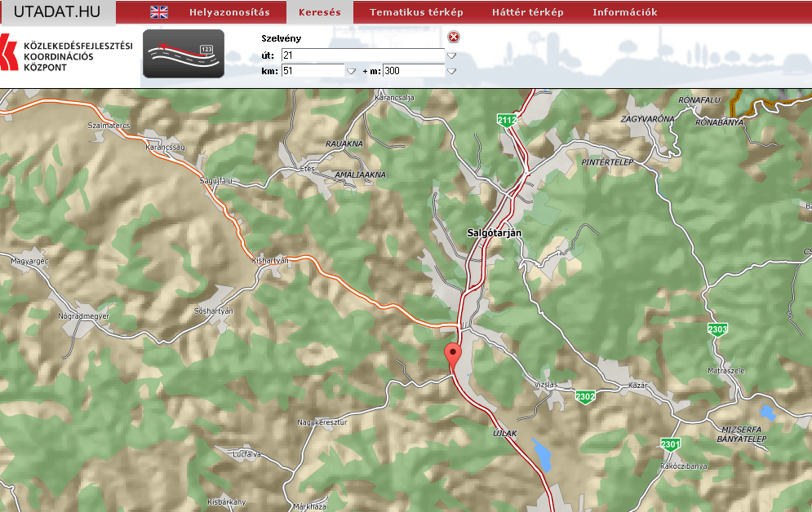Click the Salgótarján city label
The height and width of the screenshot is (512, 812).
tap(494, 232)
